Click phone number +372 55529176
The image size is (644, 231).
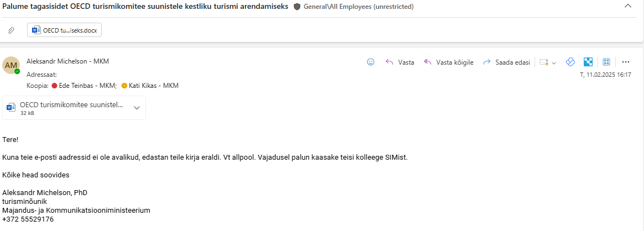pos(28,219)
